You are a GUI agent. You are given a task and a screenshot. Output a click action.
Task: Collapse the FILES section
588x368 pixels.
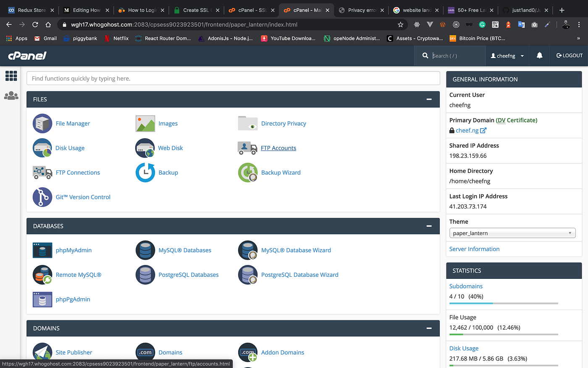(429, 99)
